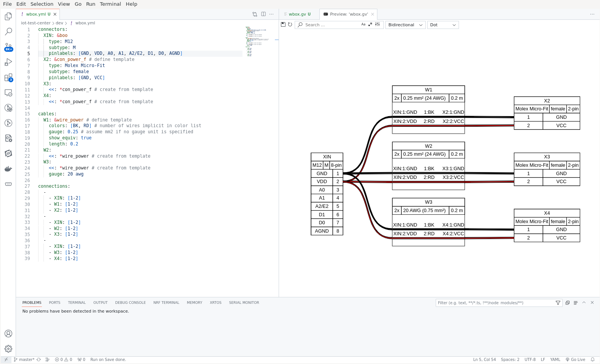
Task: Open Accounts menu in activity bar
Action: point(8,334)
